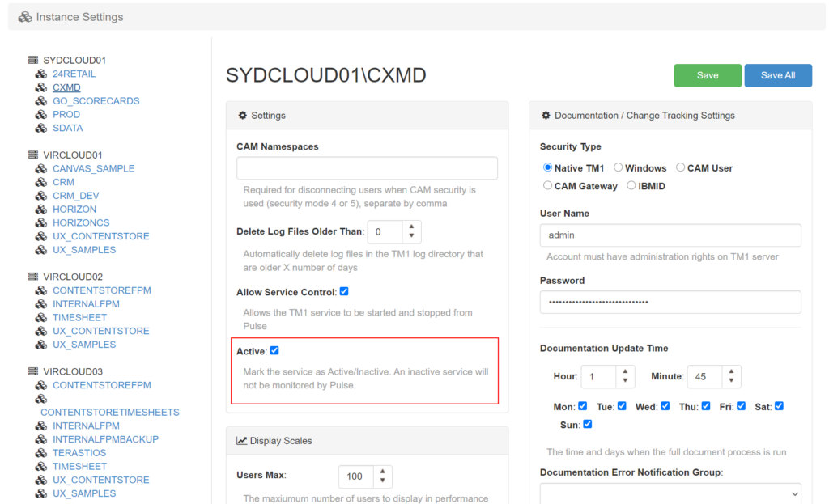
Task: Click the CAM Namespaces text field
Action: pyautogui.click(x=367, y=168)
